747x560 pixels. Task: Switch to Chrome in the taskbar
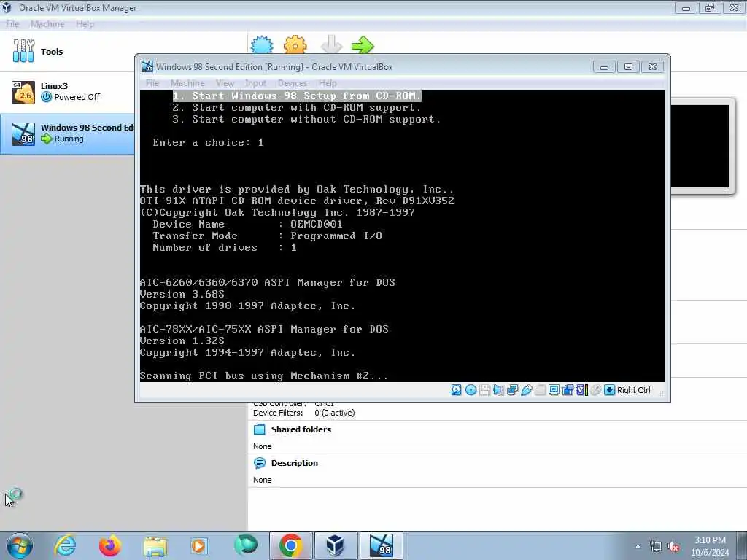click(291, 545)
